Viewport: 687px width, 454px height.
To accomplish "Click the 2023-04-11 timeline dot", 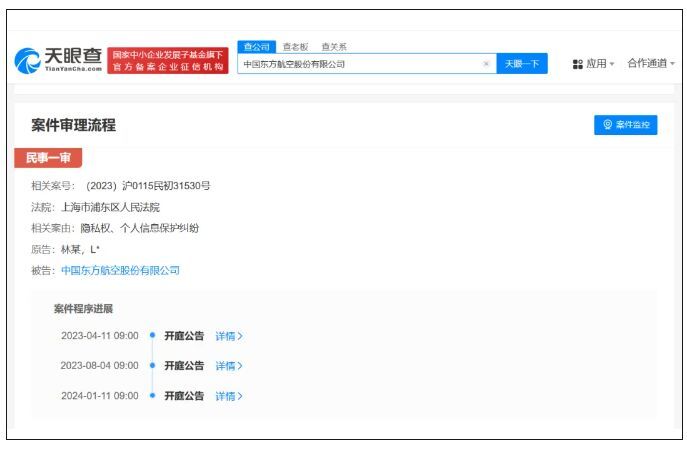I will 152,335.
